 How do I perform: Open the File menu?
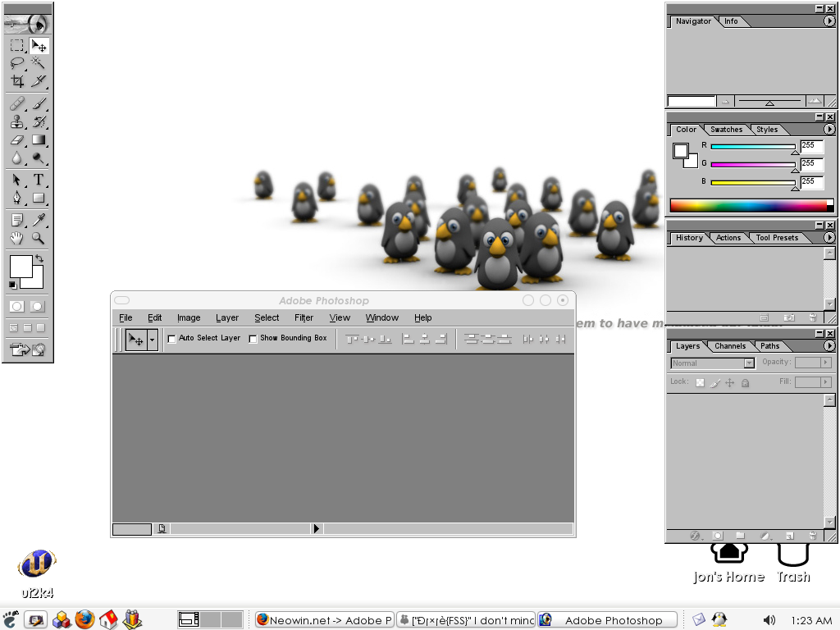[126, 317]
